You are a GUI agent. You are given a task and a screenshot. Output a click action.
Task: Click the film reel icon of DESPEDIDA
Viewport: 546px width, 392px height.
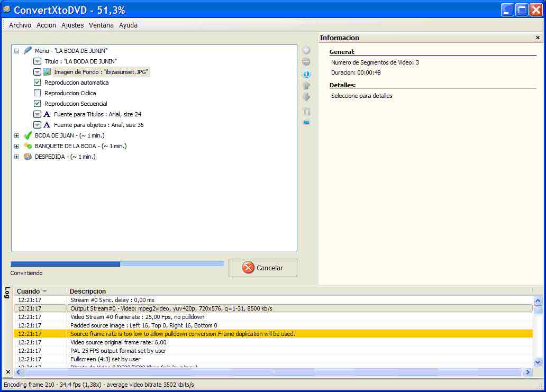pos(28,157)
